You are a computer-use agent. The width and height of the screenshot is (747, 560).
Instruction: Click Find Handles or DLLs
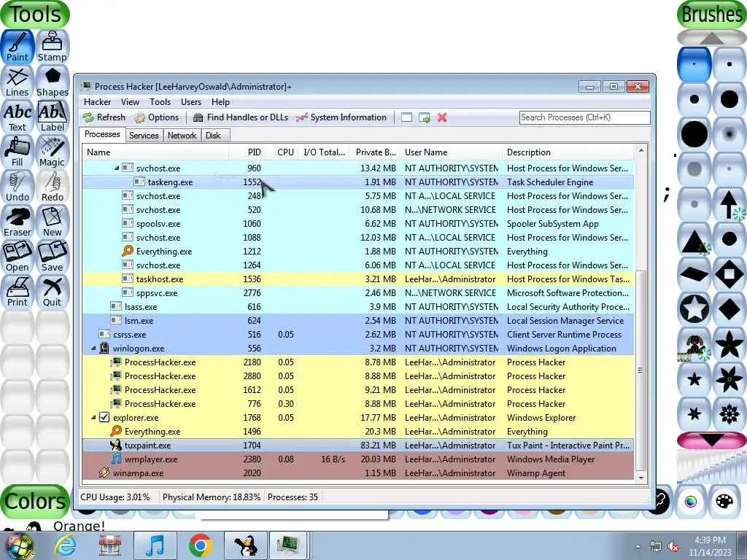(241, 117)
